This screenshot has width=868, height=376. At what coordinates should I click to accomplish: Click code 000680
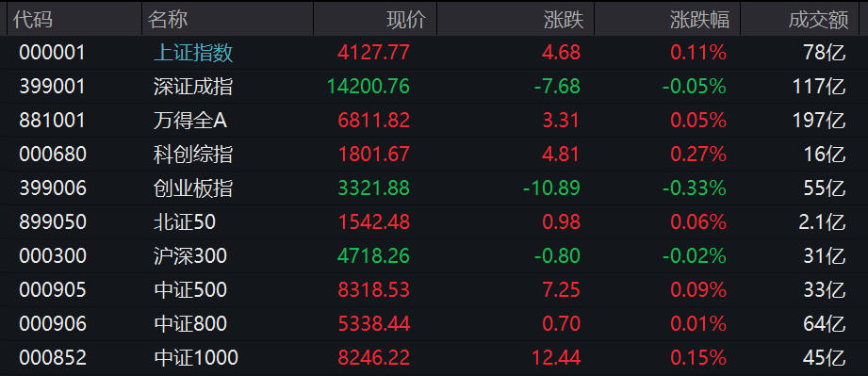tap(53, 154)
